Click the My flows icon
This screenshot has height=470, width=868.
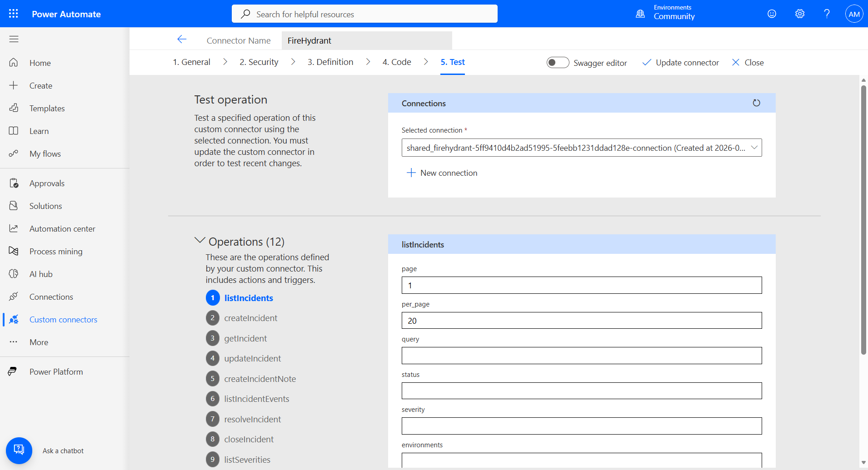point(14,153)
